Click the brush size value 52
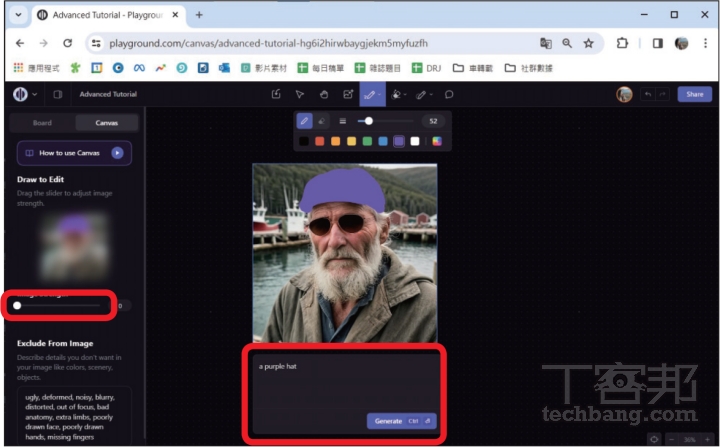 [433, 121]
